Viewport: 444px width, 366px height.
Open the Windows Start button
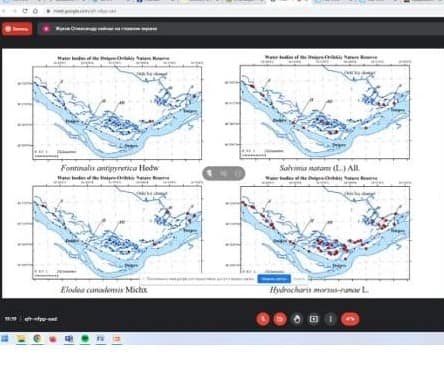coord(5,339)
